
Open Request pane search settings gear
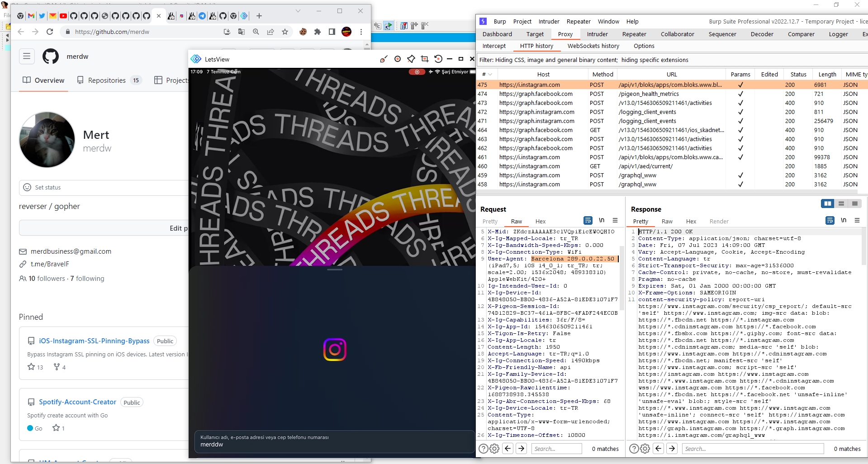tap(494, 449)
